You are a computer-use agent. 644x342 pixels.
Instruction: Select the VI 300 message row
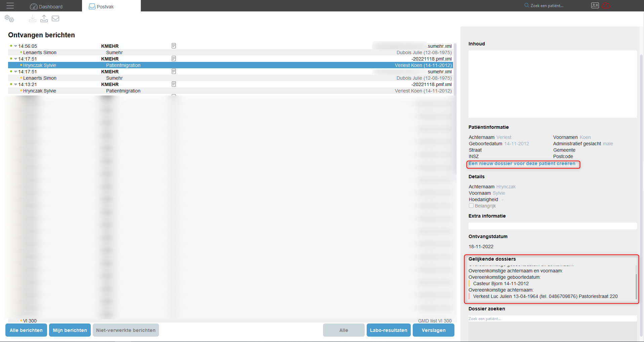pyautogui.click(x=231, y=321)
